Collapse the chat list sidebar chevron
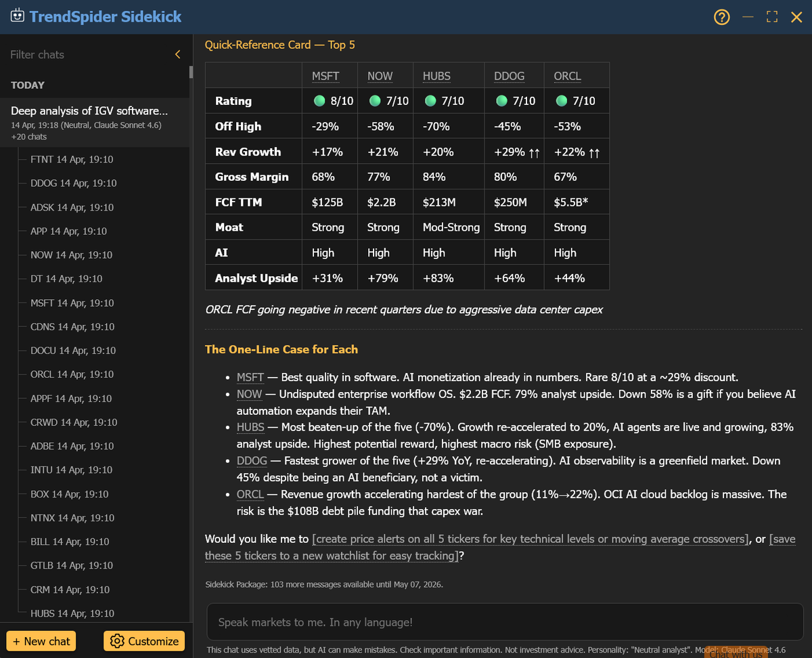Viewport: 812px width, 658px height. [x=178, y=54]
